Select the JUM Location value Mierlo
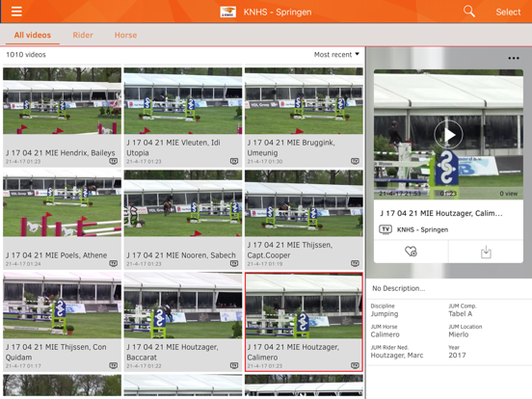Screen dimensions: 532x399 (x=459, y=334)
